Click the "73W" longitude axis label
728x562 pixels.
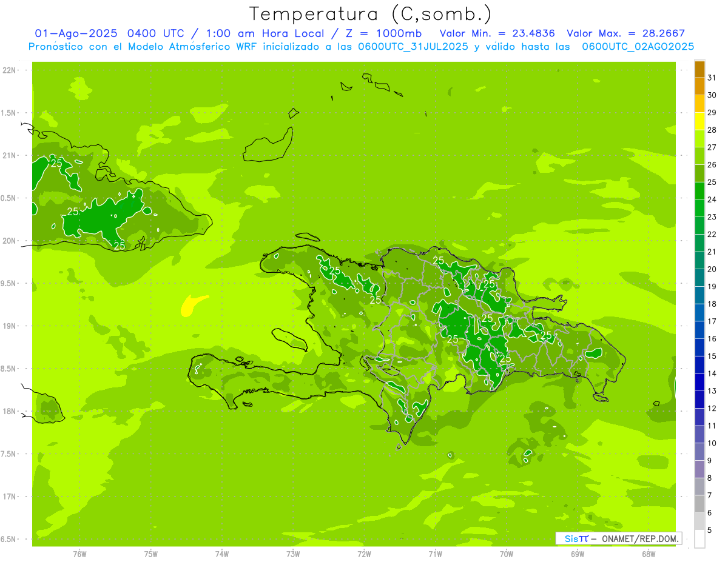click(x=293, y=554)
